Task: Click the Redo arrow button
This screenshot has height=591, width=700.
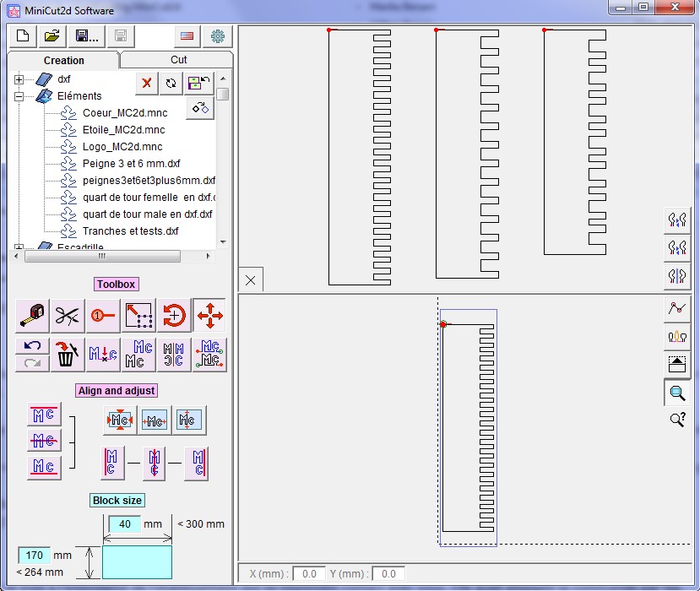Action: [32, 363]
